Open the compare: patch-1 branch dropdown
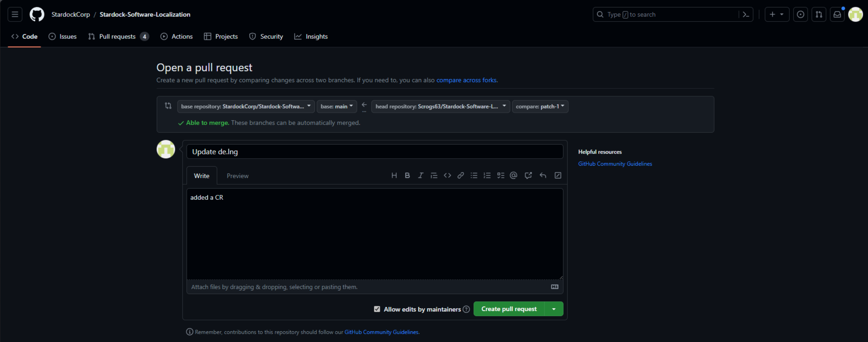 (x=540, y=106)
